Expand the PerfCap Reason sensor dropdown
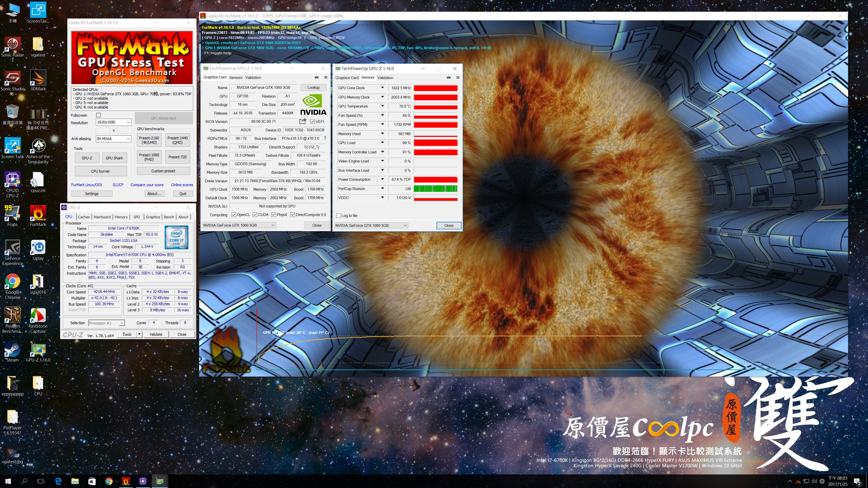 coord(382,189)
